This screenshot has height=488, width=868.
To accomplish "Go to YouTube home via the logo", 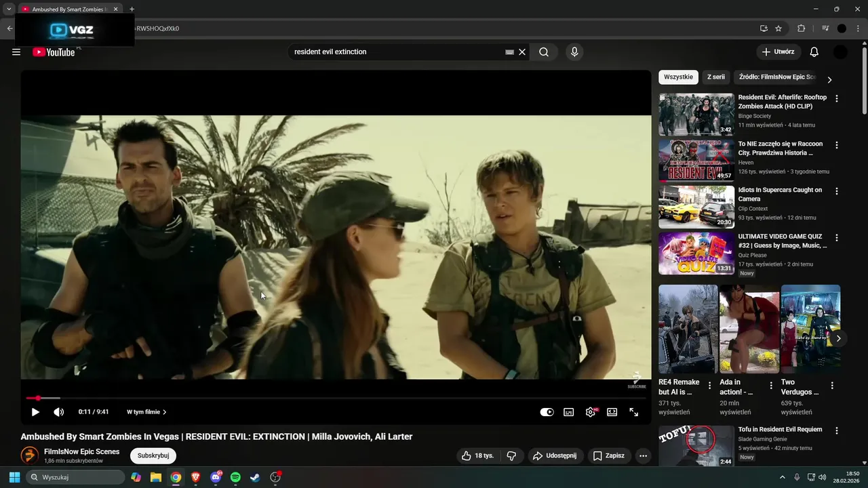I will click(x=54, y=52).
